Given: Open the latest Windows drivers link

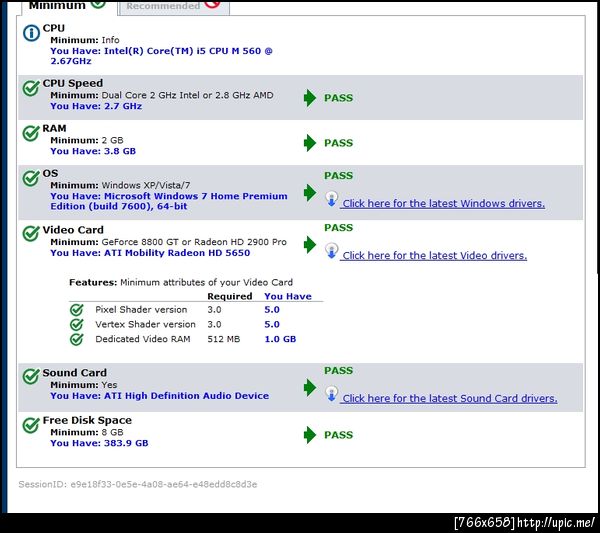Looking at the screenshot, I should pos(443,204).
